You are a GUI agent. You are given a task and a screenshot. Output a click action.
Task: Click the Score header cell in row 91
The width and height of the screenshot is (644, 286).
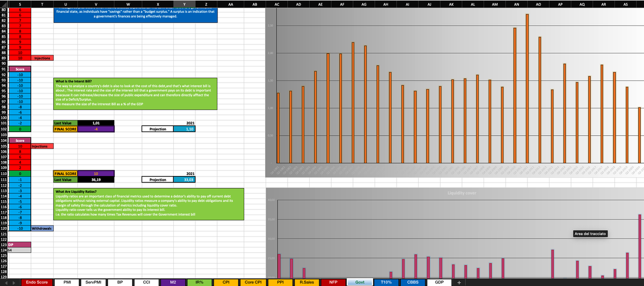pyautogui.click(x=20, y=70)
